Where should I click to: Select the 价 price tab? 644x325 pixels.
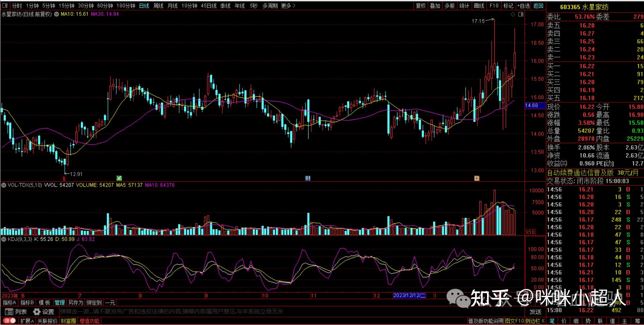pyautogui.click(x=564, y=321)
